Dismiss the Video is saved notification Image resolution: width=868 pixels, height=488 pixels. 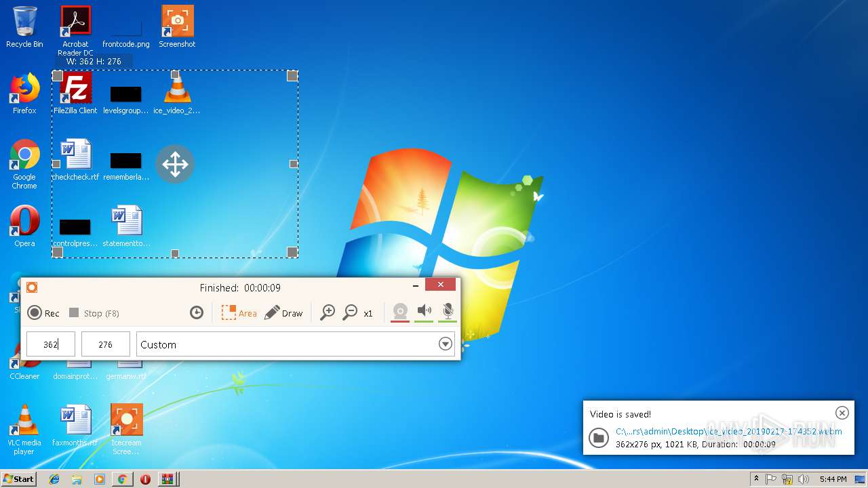pos(842,413)
